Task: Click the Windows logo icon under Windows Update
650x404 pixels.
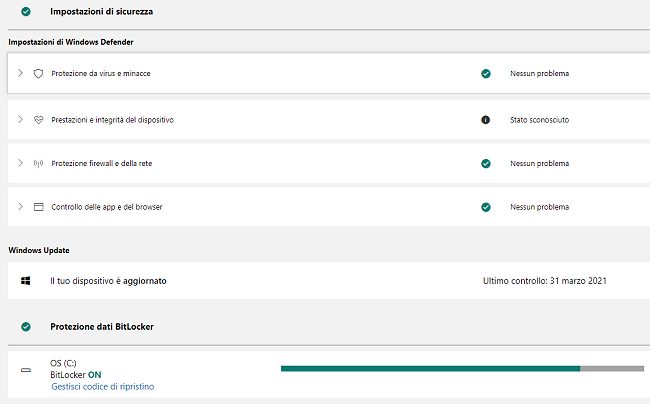Action: (26, 281)
